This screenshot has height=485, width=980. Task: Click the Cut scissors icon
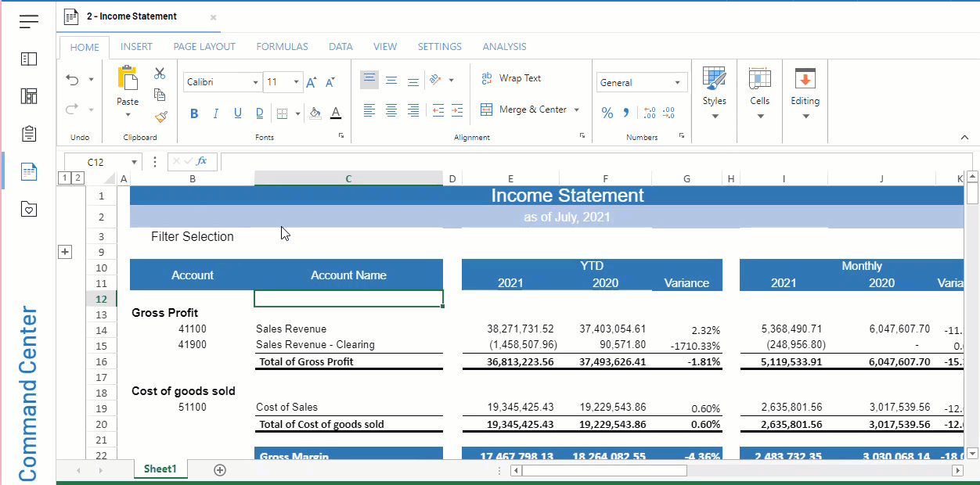tap(160, 74)
